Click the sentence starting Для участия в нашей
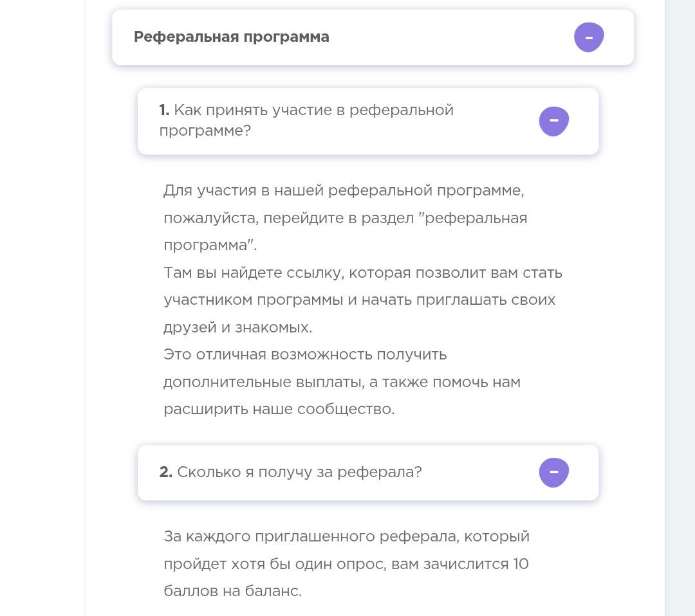 (346, 217)
